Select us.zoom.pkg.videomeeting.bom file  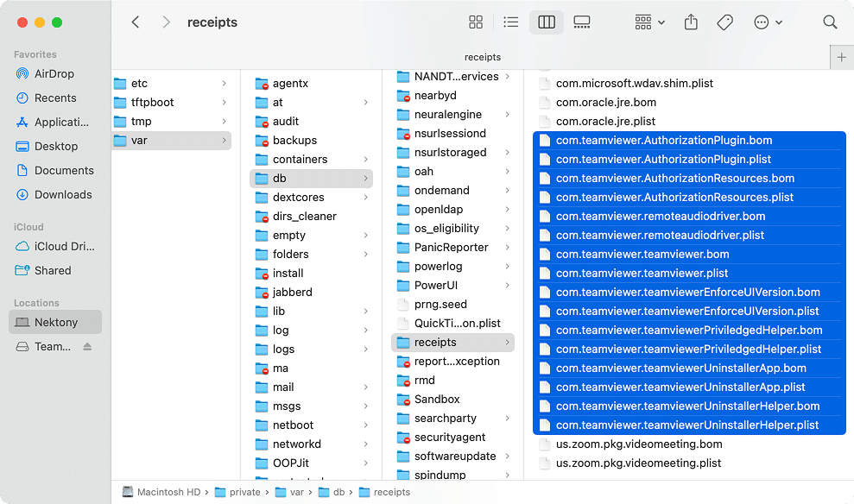689,444
